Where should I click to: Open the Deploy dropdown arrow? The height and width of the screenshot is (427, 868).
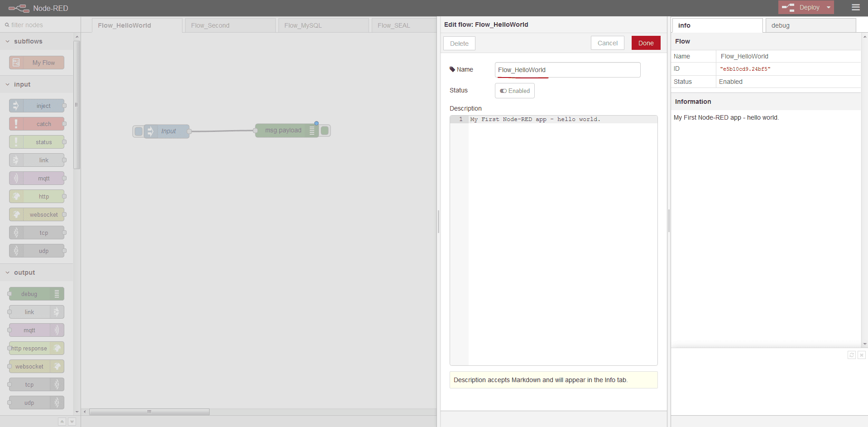coord(829,7)
